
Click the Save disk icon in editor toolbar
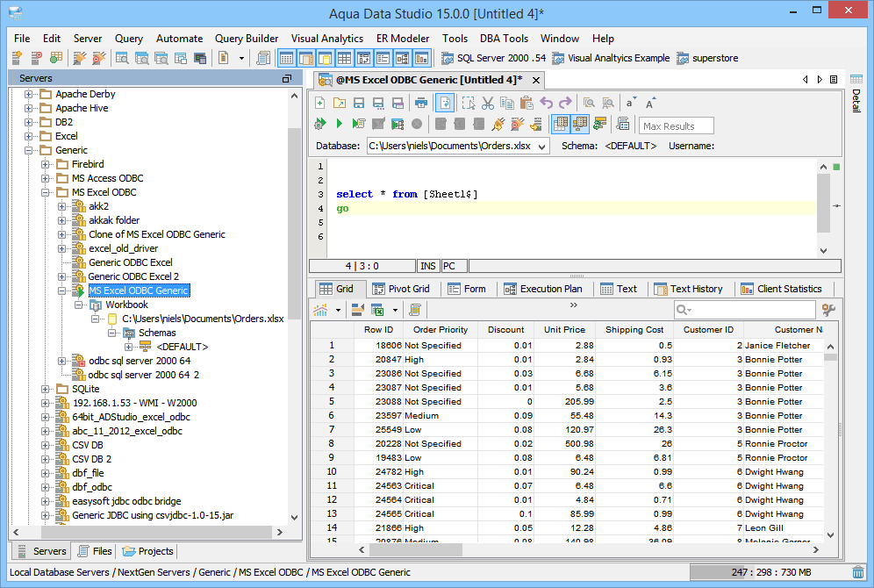tap(359, 103)
